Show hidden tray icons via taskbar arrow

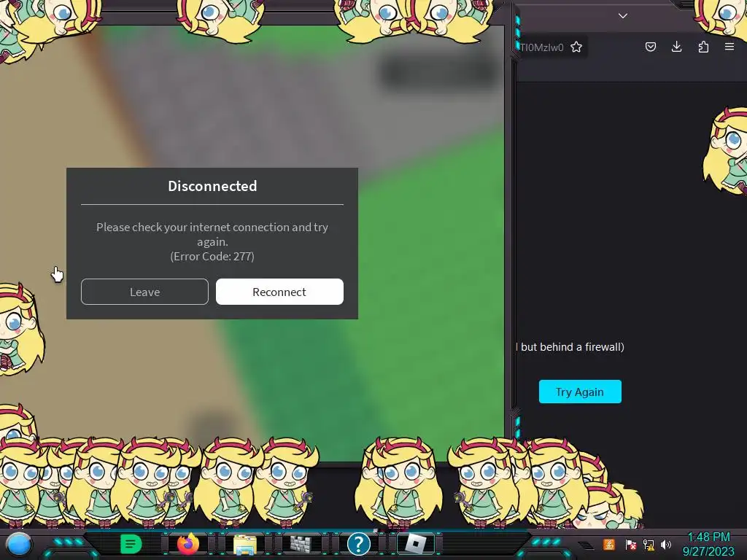click(587, 545)
